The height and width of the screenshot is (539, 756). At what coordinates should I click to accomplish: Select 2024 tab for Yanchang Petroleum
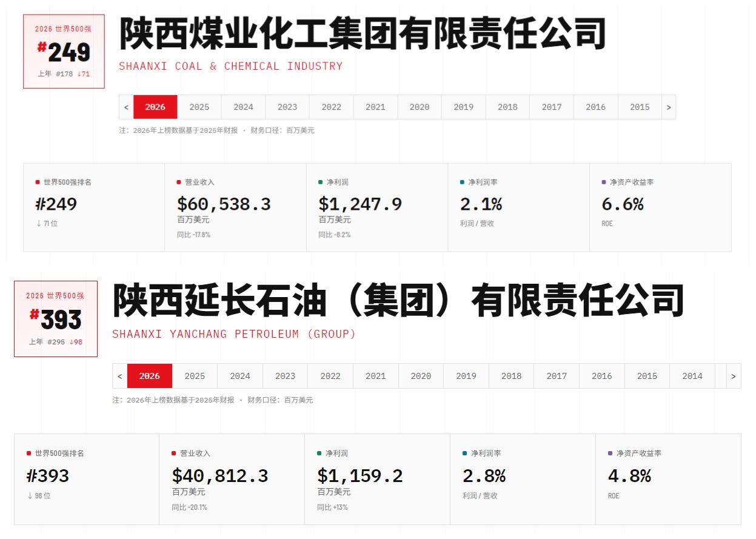[240, 376]
